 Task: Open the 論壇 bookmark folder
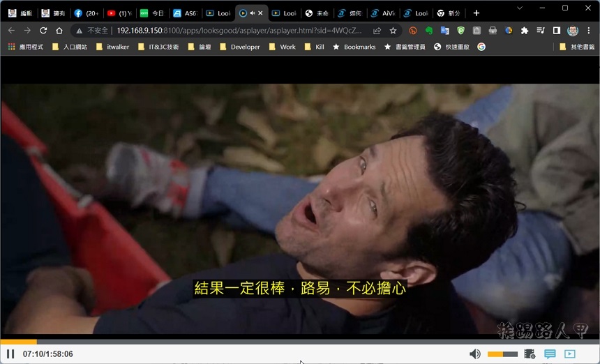(x=200, y=47)
